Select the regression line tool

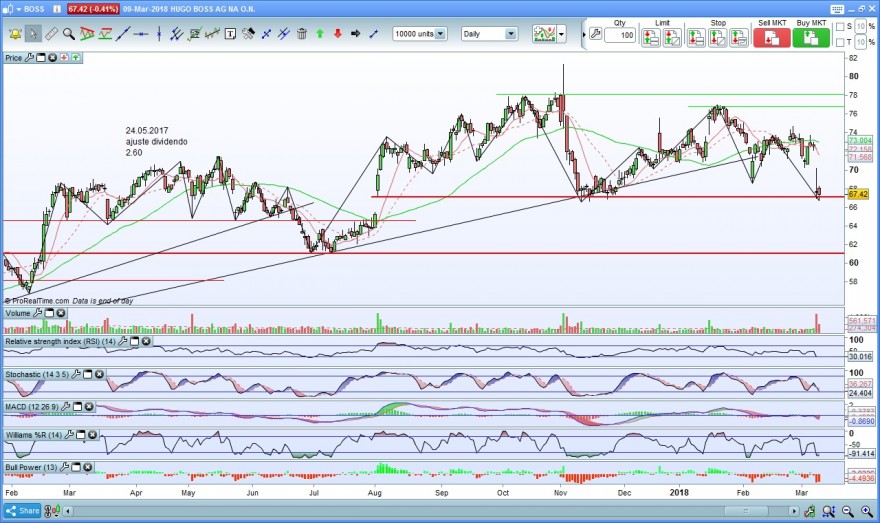tap(212, 34)
